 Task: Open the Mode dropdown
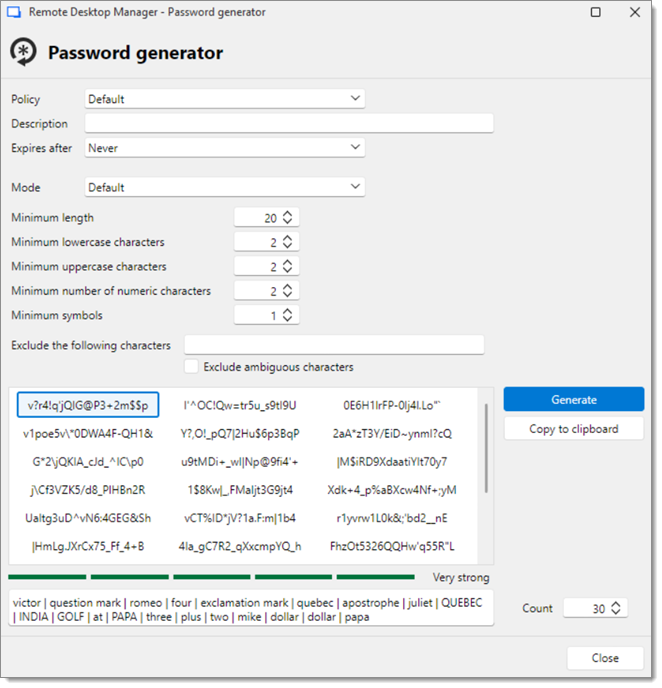(x=226, y=188)
